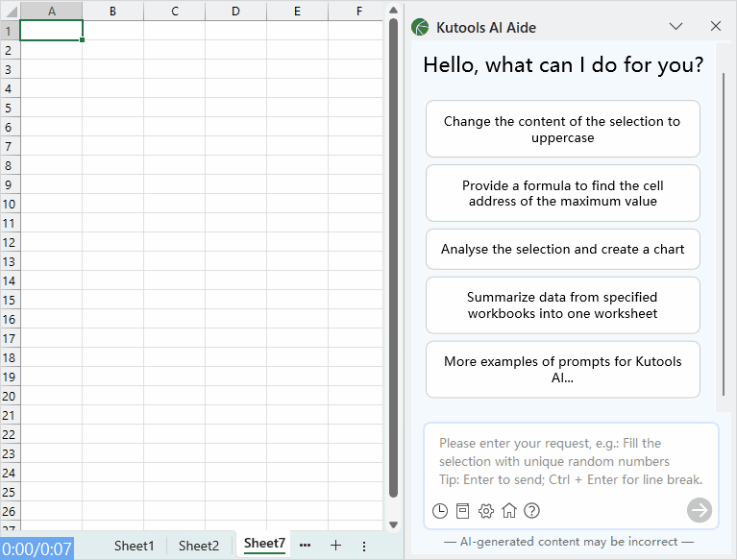The image size is (737, 560).
Task: Open the help question mark icon
Action: tap(531, 511)
